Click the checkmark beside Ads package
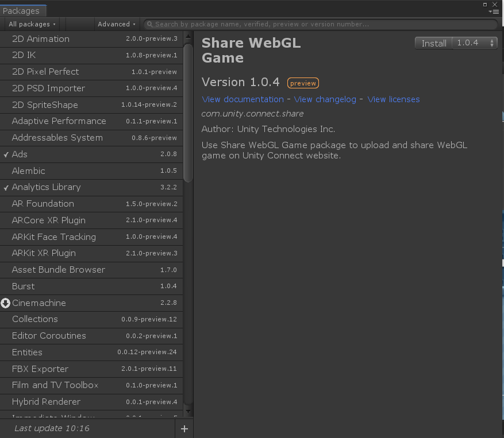 pos(6,154)
